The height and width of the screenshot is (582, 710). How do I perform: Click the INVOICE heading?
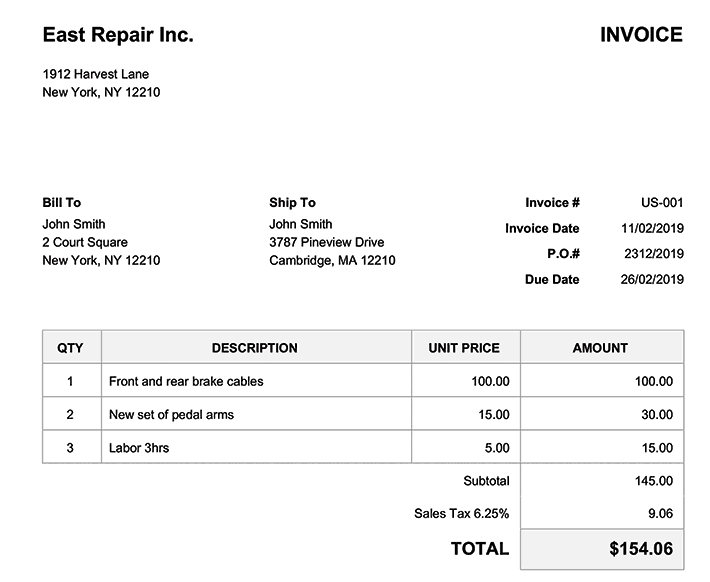[x=641, y=35]
